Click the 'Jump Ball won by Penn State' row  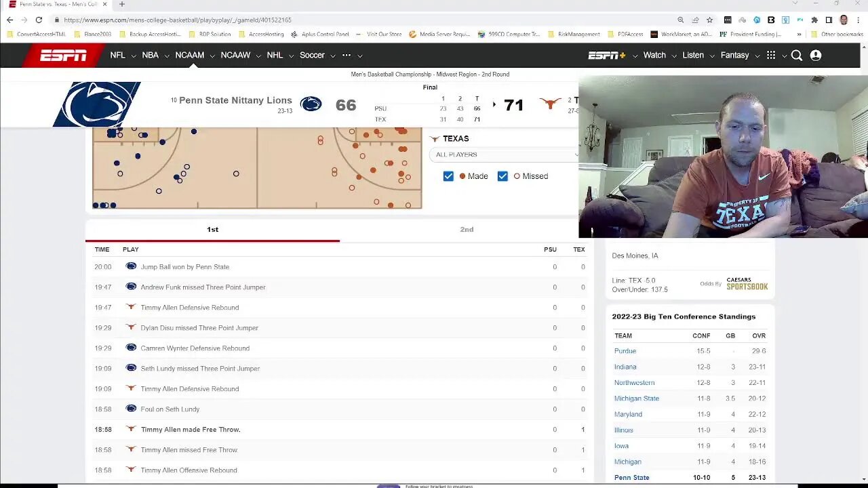(x=340, y=267)
